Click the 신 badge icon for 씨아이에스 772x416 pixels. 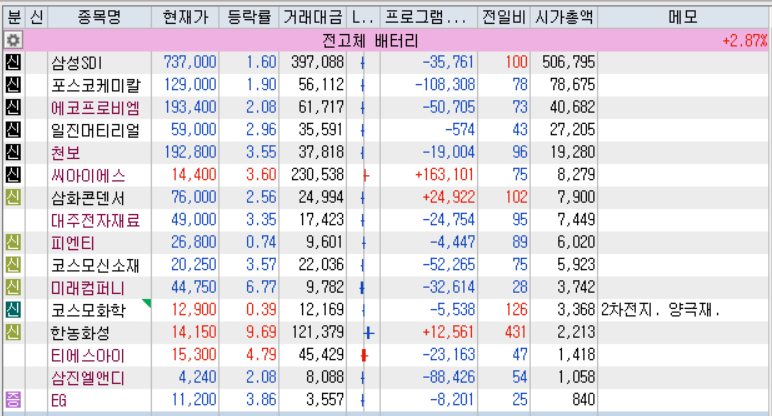(x=13, y=175)
